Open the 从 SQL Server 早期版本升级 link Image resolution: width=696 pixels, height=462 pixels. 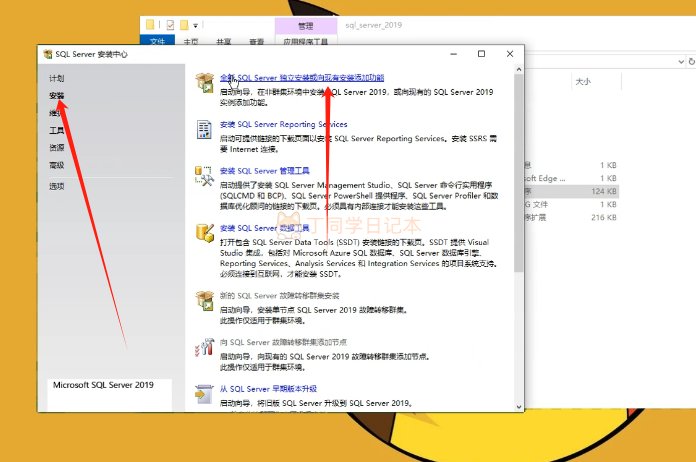(x=267, y=389)
